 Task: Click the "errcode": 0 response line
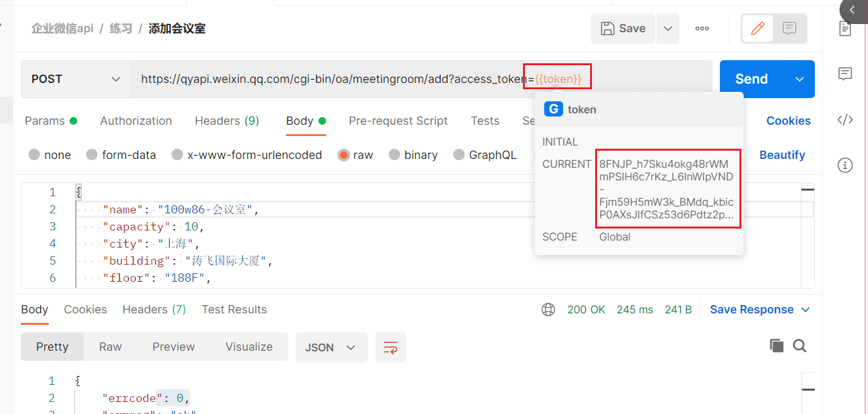(146, 398)
